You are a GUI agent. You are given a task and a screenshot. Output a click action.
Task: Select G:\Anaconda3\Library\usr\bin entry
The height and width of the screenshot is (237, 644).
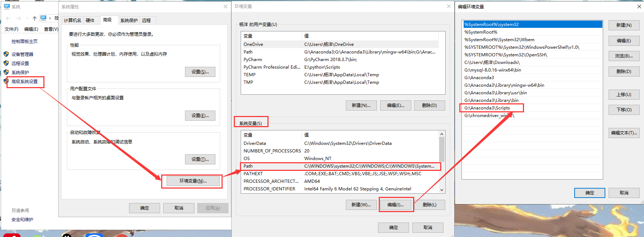coord(532,93)
